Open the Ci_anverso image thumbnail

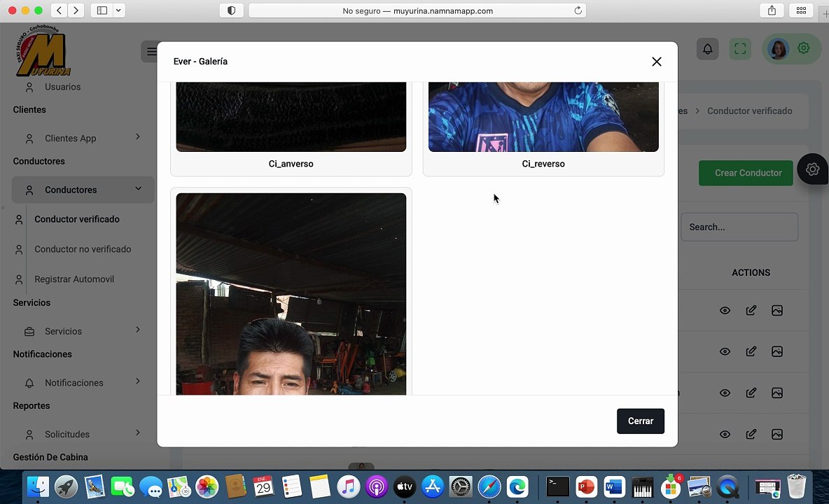point(291,117)
